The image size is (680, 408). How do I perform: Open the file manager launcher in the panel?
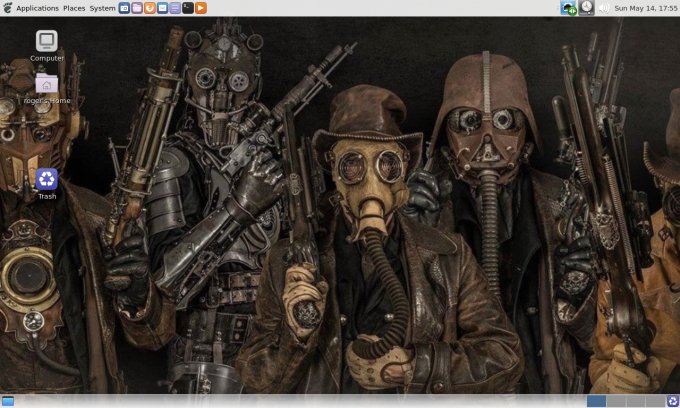[x=137, y=8]
